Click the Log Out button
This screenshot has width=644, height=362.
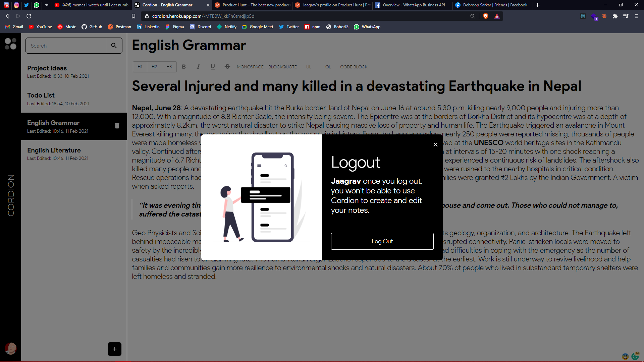[x=382, y=241]
